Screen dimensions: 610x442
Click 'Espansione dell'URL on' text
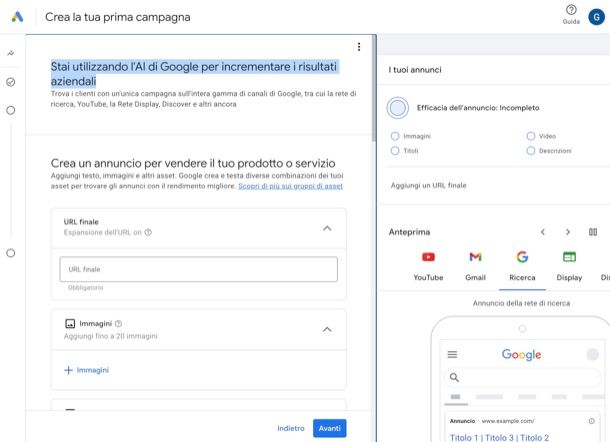[102, 232]
